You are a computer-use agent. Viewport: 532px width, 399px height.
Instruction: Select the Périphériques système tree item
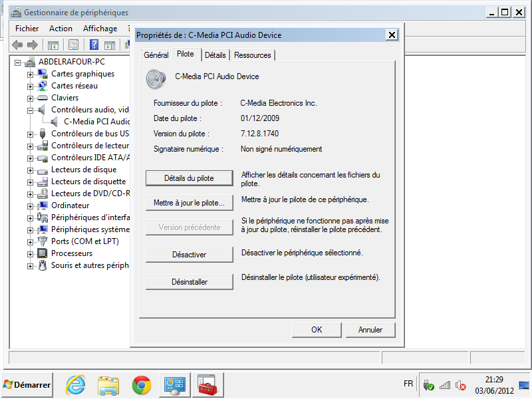90,229
